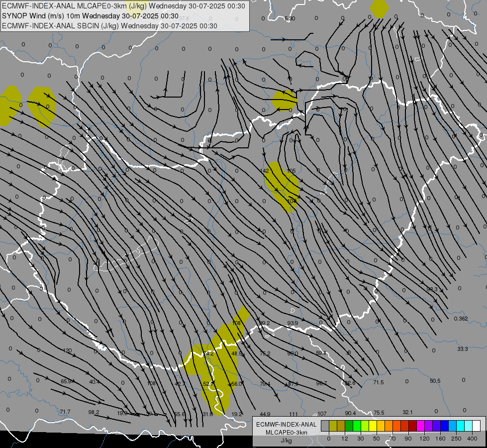The image size is (487, 448).
Task: Click the map value 71.7
Action: [x=65, y=412]
